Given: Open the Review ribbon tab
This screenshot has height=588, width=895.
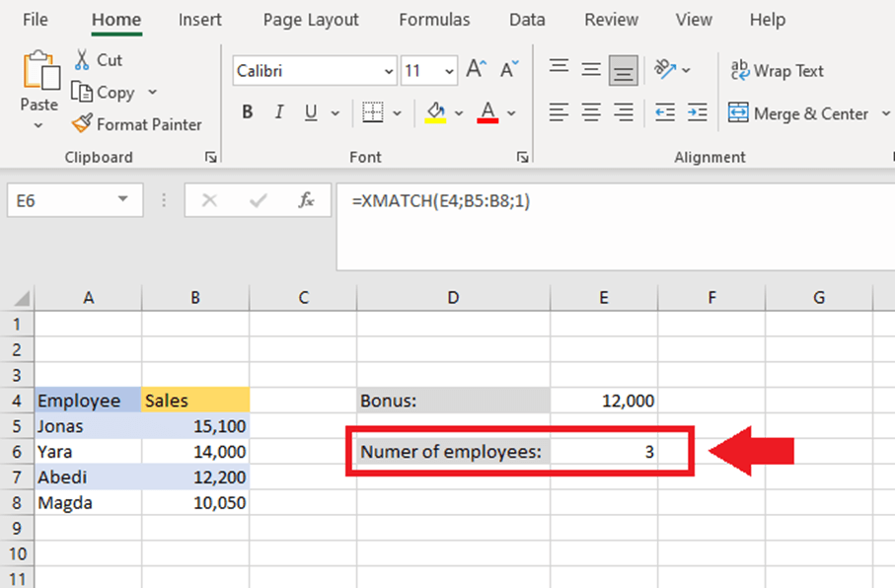Looking at the screenshot, I should pos(611,19).
